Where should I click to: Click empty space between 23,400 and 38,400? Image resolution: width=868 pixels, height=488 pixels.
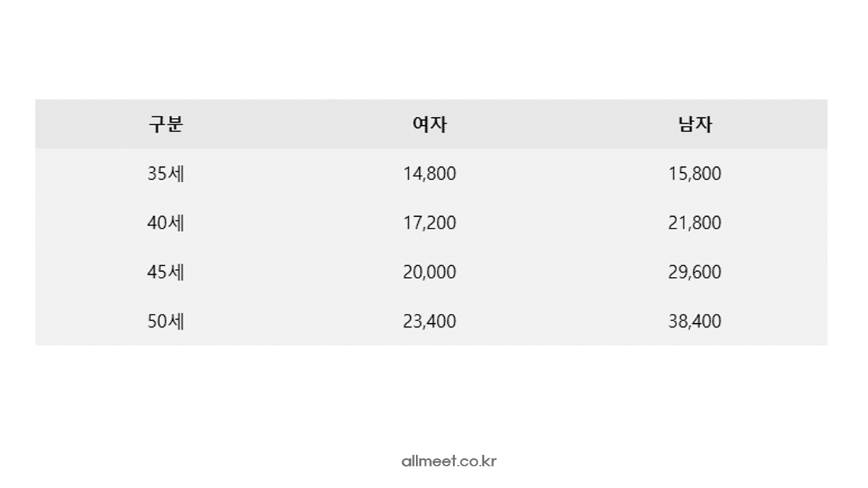[562, 321]
